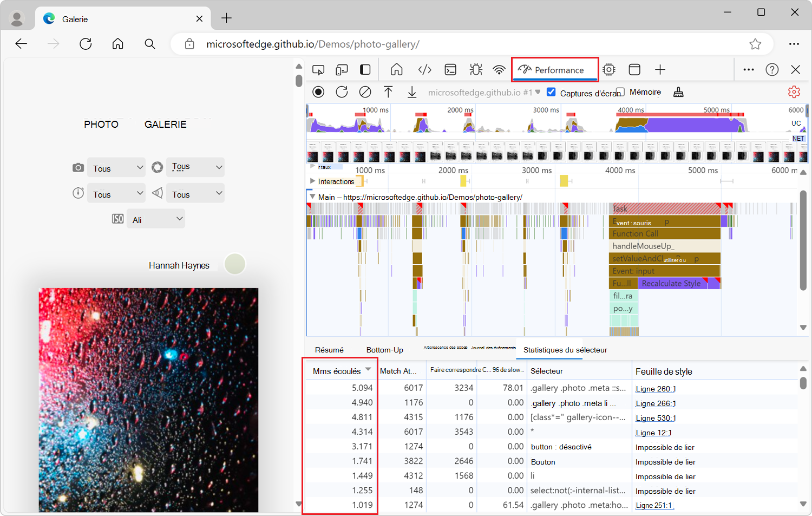812x516 pixels.
Task: Click the save profile download arrow
Action: point(412,92)
